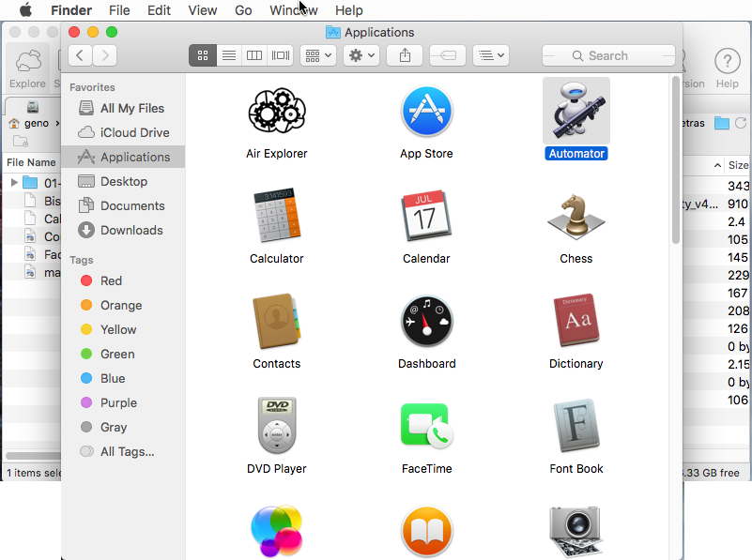This screenshot has width=752, height=560.
Task: Open the Help menu in menu bar
Action: 348,10
